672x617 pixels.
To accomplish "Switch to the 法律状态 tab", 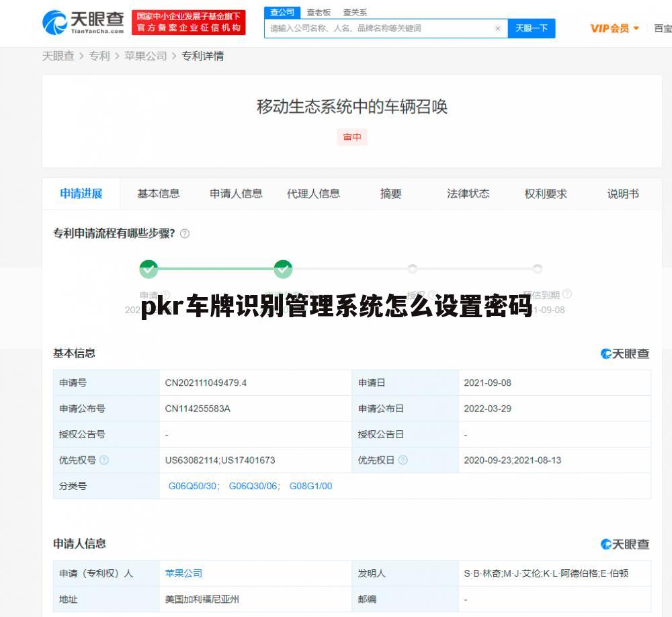I will tap(468, 194).
